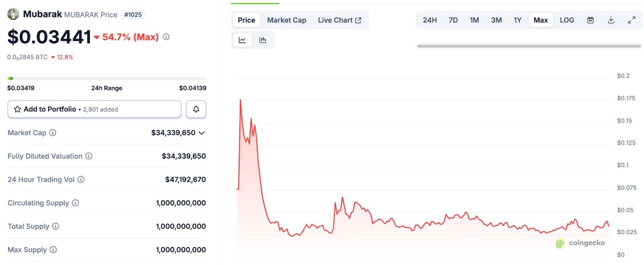This screenshot has width=644, height=265.
Task: Click the horizontal scrollbar below time ranges
Action: coord(528,46)
